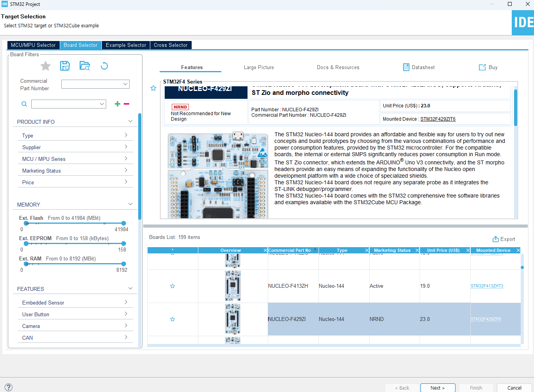The image size is (534, 392).
Task: Remove the Mounted Device column with its X icon
Action: coord(518,250)
